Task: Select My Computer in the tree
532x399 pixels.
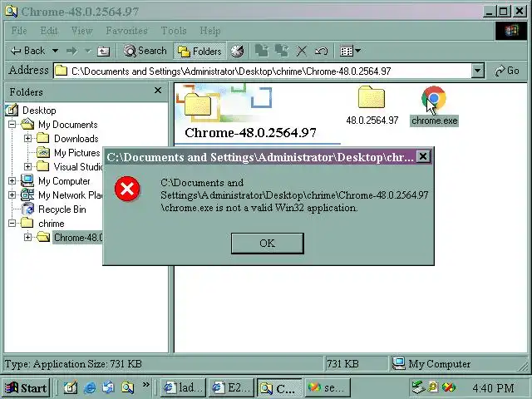Action: pos(64,181)
